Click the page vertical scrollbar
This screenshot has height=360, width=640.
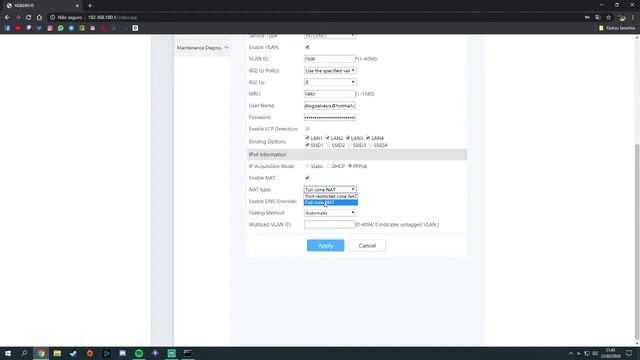click(x=637, y=241)
